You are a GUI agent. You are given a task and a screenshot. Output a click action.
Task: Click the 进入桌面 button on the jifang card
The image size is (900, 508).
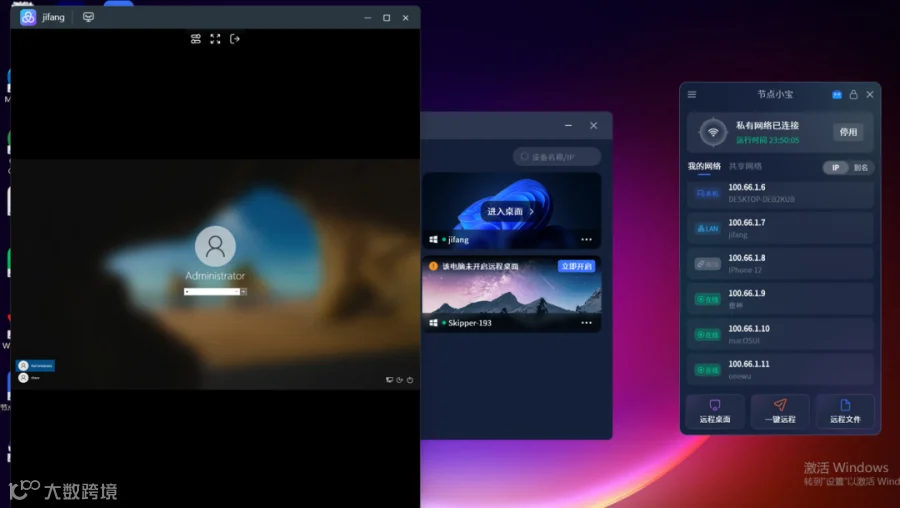[x=511, y=211]
